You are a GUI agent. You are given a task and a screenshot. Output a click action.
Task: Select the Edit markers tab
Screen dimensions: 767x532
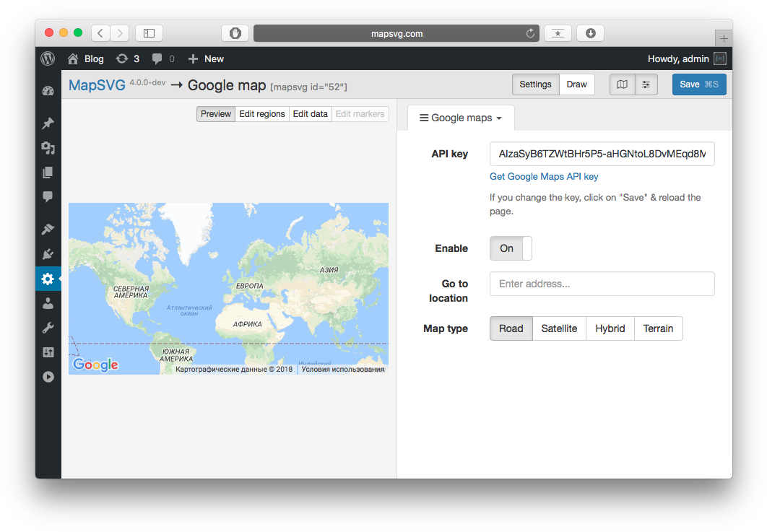click(360, 114)
